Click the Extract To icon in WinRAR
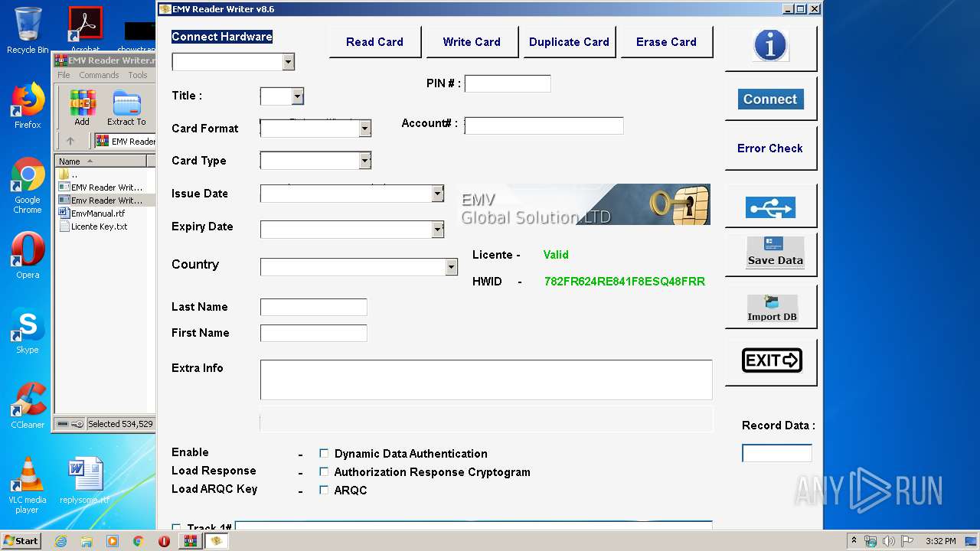The image size is (980, 551). click(126, 107)
